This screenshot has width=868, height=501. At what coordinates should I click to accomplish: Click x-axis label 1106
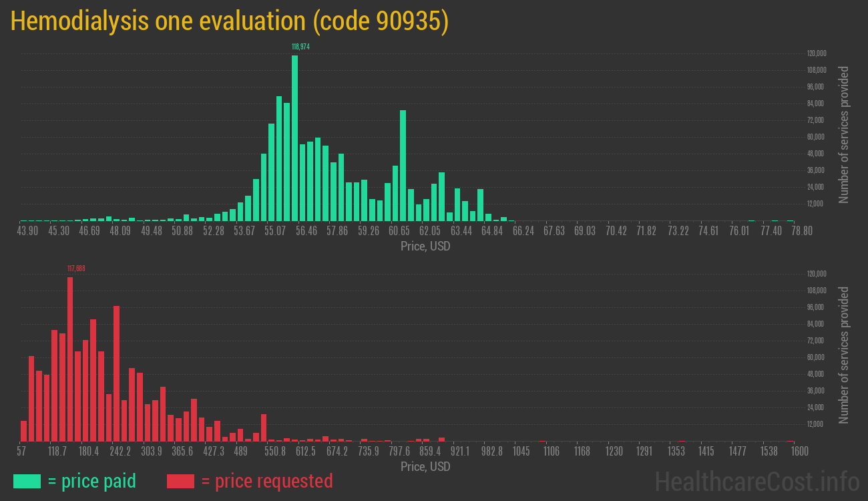point(552,452)
